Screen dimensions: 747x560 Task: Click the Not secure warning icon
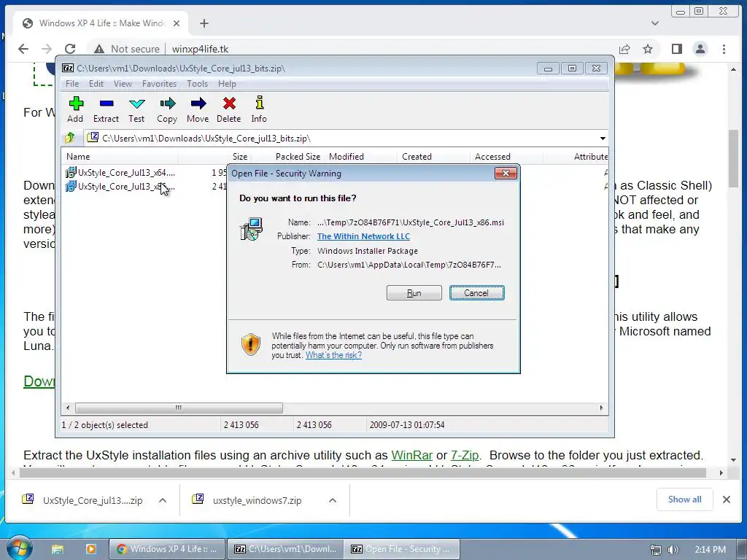pos(99,49)
